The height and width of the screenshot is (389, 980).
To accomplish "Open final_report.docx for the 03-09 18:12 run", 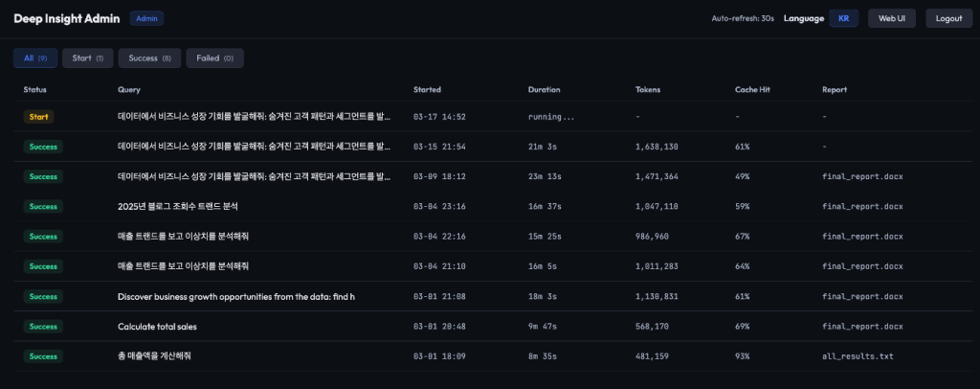I will [x=861, y=177].
